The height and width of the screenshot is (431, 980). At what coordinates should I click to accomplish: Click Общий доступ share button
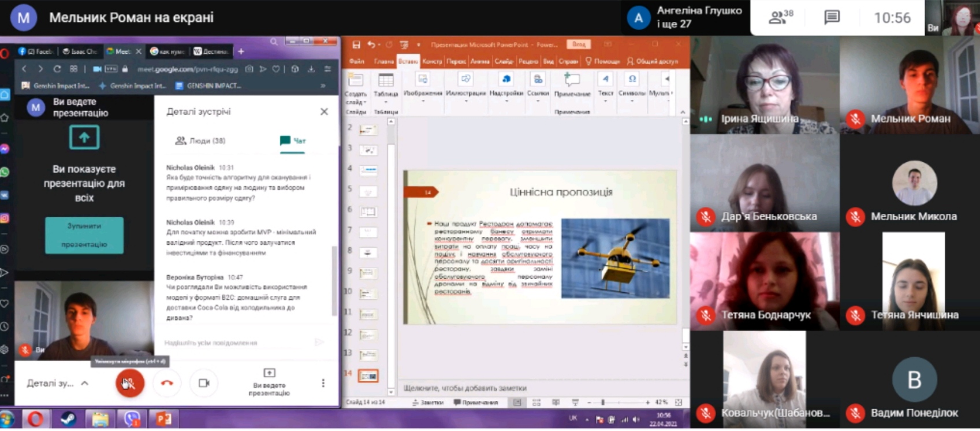coord(652,61)
